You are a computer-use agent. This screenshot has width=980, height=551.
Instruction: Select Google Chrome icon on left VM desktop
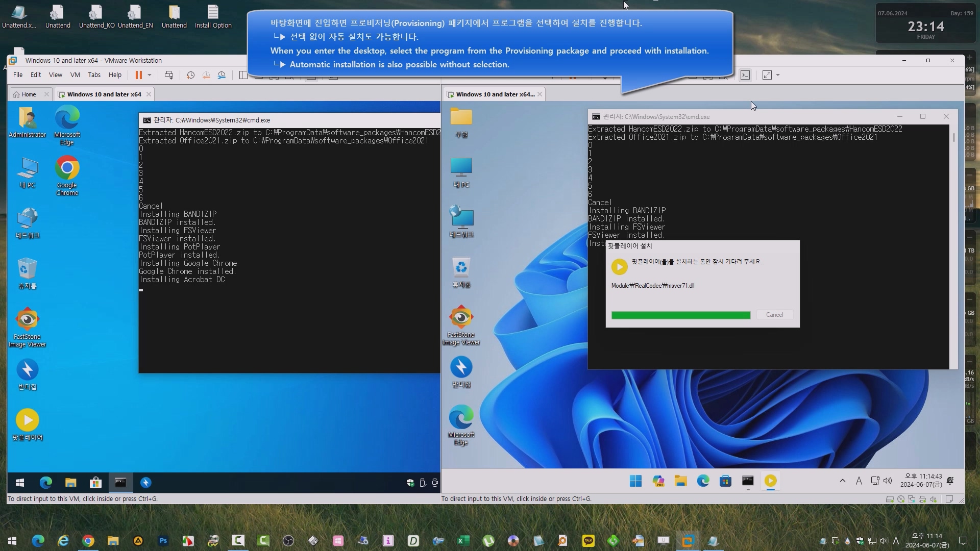coord(67,176)
